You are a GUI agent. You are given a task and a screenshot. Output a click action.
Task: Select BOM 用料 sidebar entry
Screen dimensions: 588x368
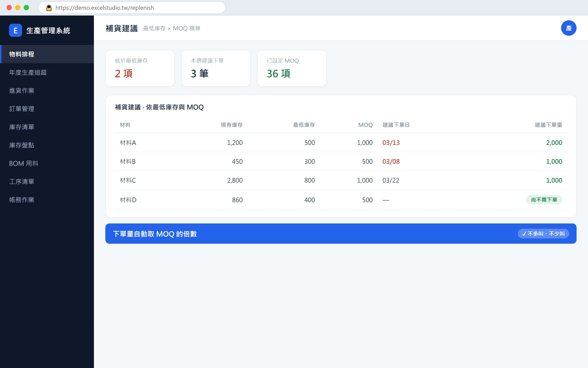coord(47,163)
